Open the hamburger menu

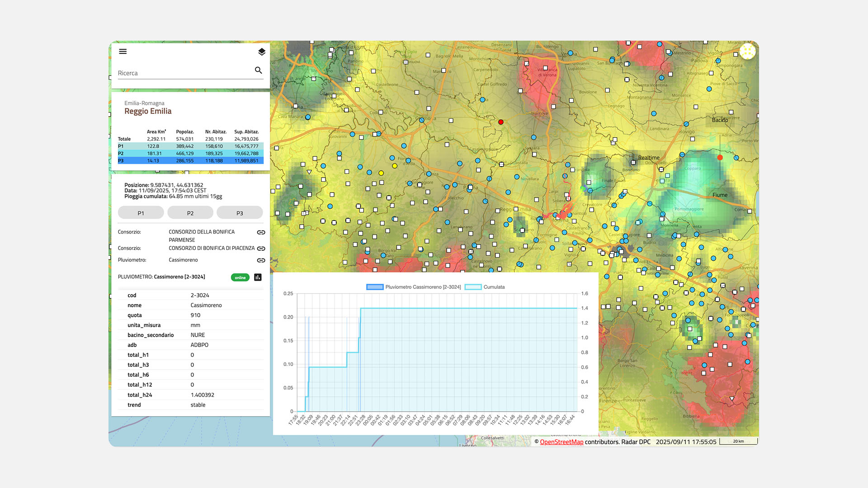click(123, 52)
